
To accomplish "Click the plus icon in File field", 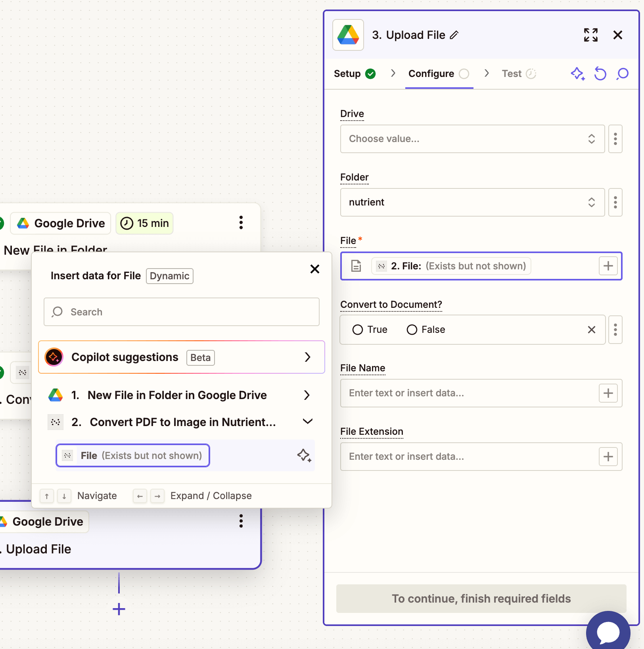I will point(608,266).
